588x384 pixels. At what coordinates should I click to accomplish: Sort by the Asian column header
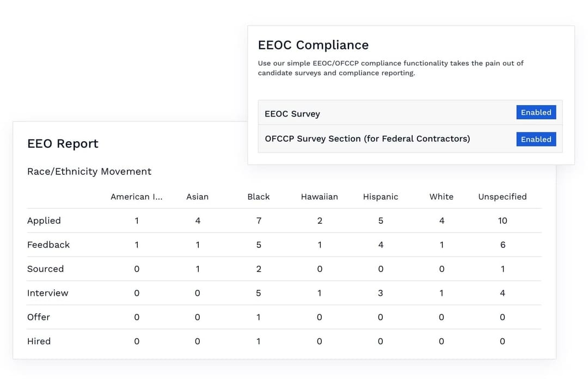pyautogui.click(x=197, y=197)
